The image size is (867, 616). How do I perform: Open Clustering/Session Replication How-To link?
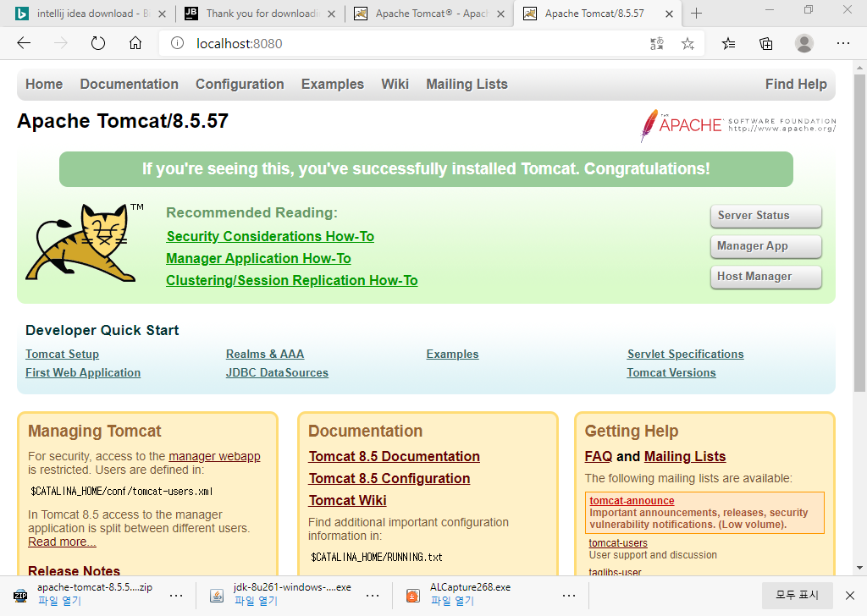pos(292,281)
